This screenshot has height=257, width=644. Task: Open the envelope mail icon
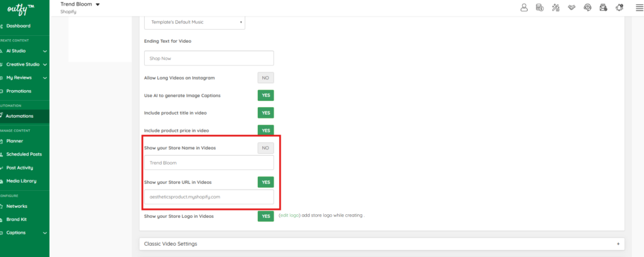(603, 8)
